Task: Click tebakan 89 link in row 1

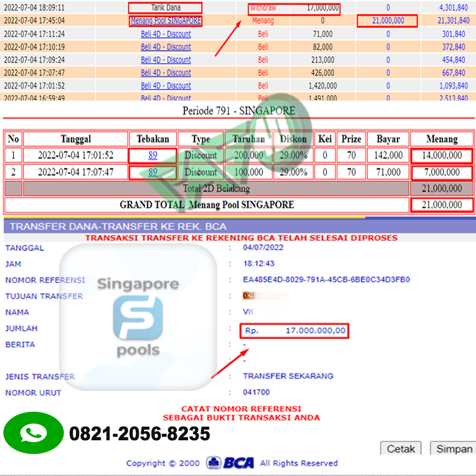Action: (153, 155)
